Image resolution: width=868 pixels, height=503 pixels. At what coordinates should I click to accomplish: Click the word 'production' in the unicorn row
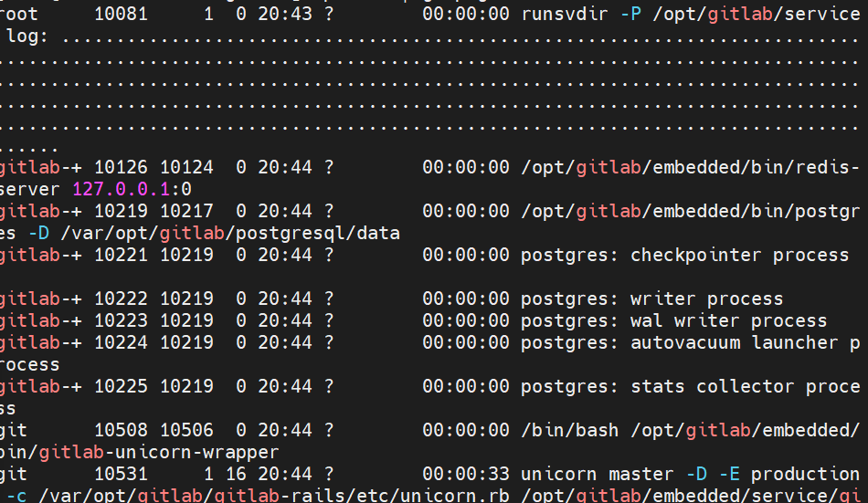pos(806,474)
